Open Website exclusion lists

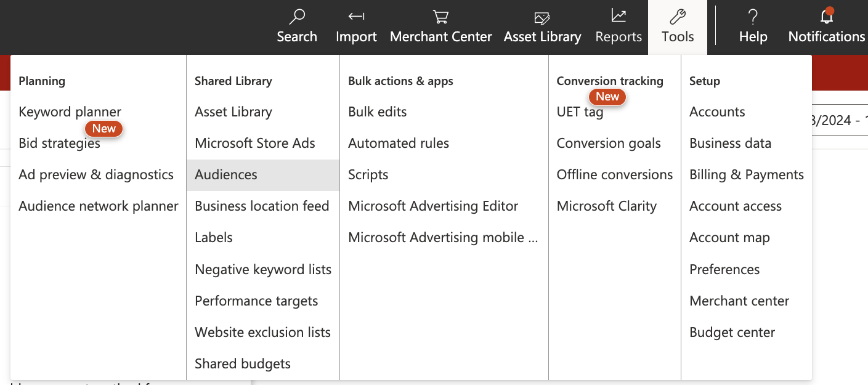coord(262,332)
